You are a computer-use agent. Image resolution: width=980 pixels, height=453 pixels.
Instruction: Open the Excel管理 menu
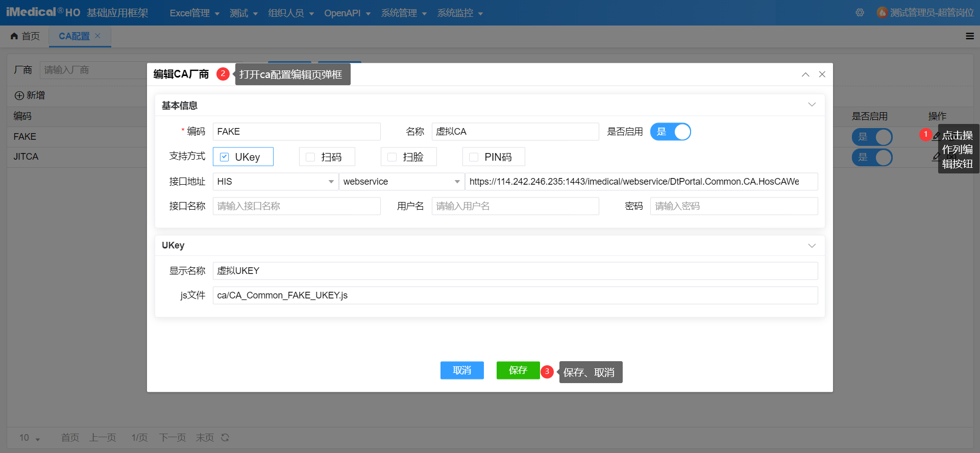point(194,13)
